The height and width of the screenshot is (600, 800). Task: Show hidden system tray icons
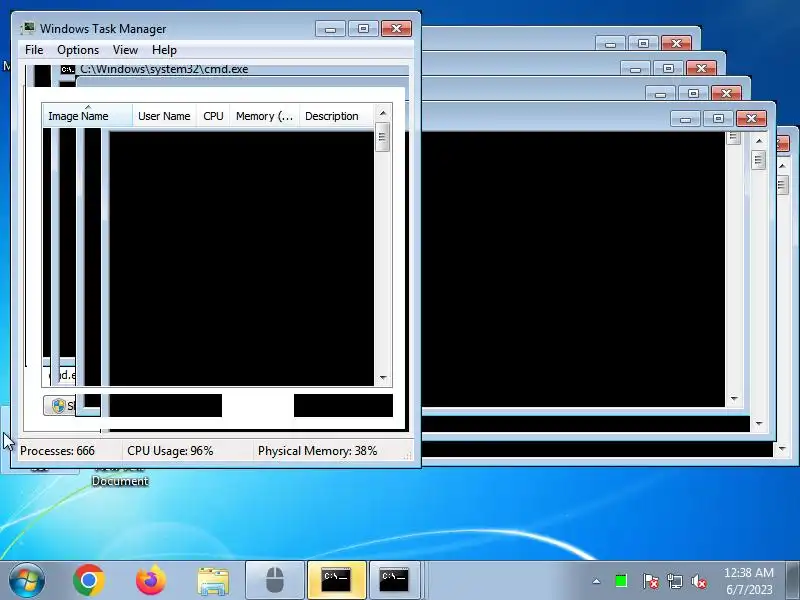click(x=596, y=581)
